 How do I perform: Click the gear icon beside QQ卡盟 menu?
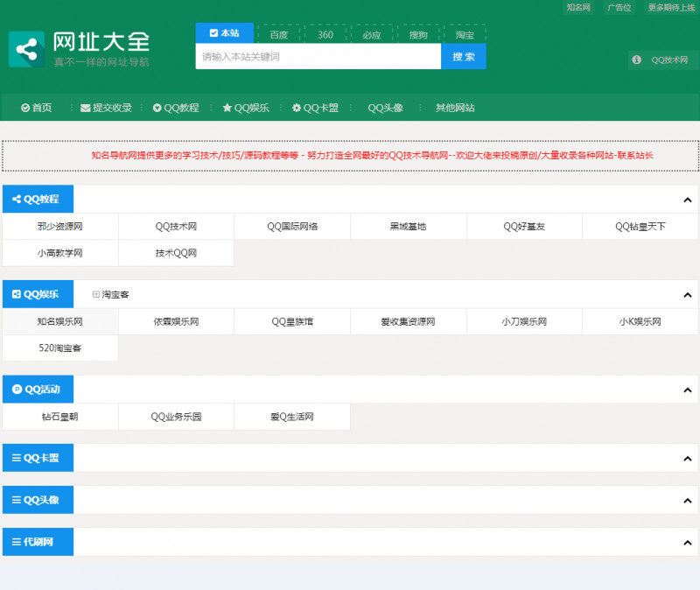(297, 108)
